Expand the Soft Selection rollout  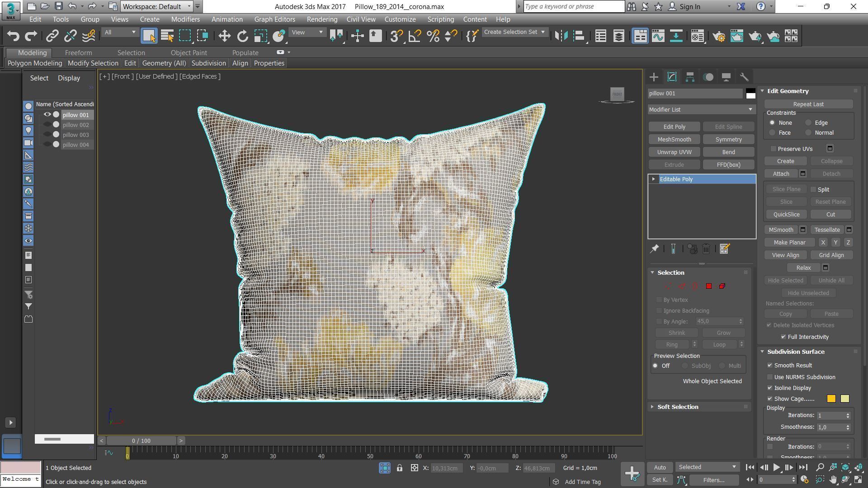(x=678, y=407)
